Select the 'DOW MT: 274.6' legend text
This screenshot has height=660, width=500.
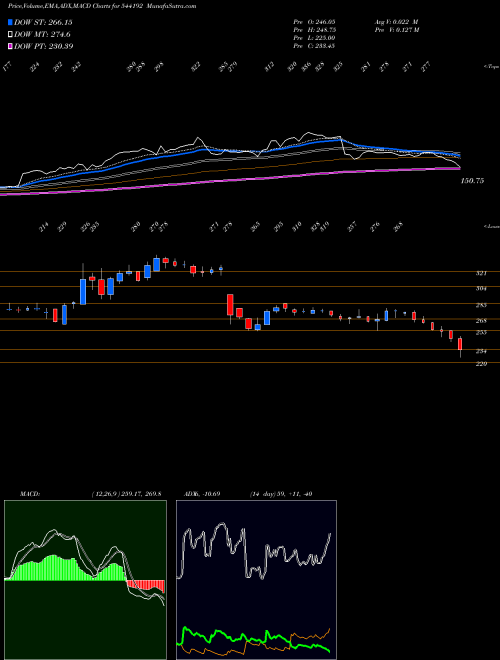coord(42,35)
